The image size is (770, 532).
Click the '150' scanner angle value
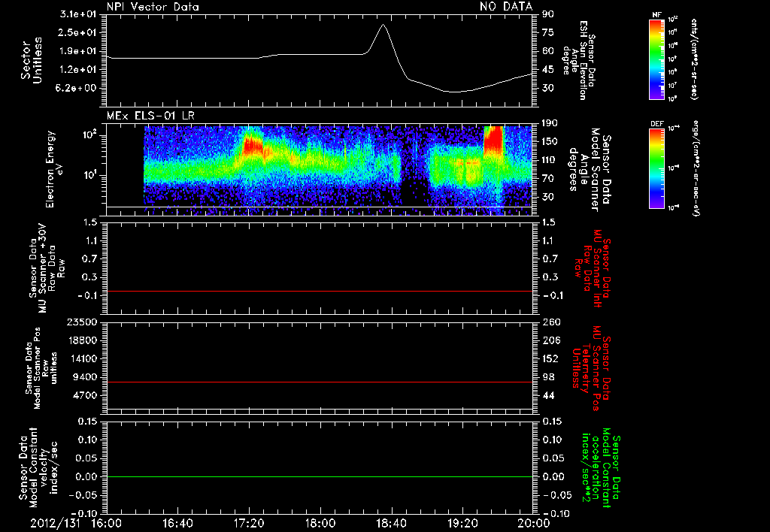[x=550, y=141]
